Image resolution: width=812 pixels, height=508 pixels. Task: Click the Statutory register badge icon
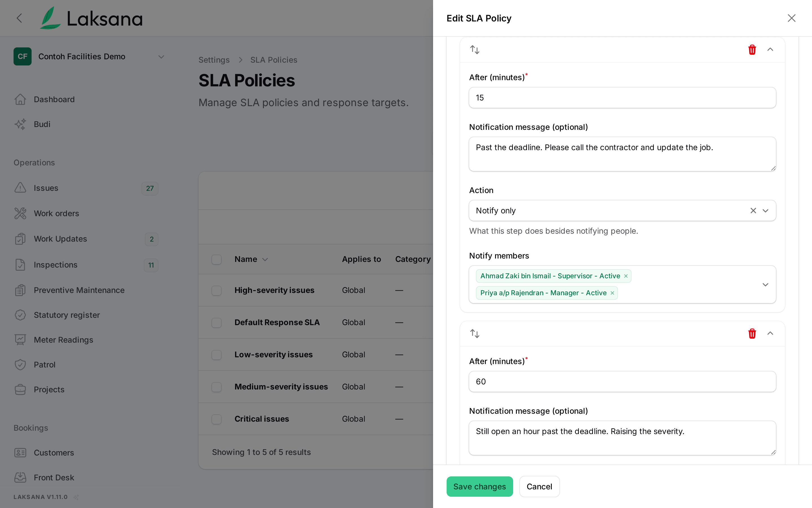coord(20,315)
